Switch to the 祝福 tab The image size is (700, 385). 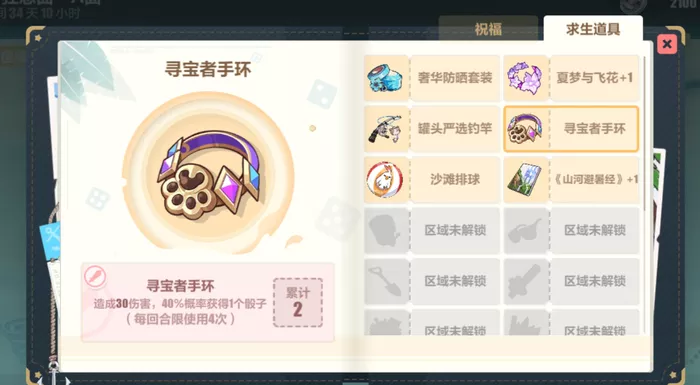[488, 29]
